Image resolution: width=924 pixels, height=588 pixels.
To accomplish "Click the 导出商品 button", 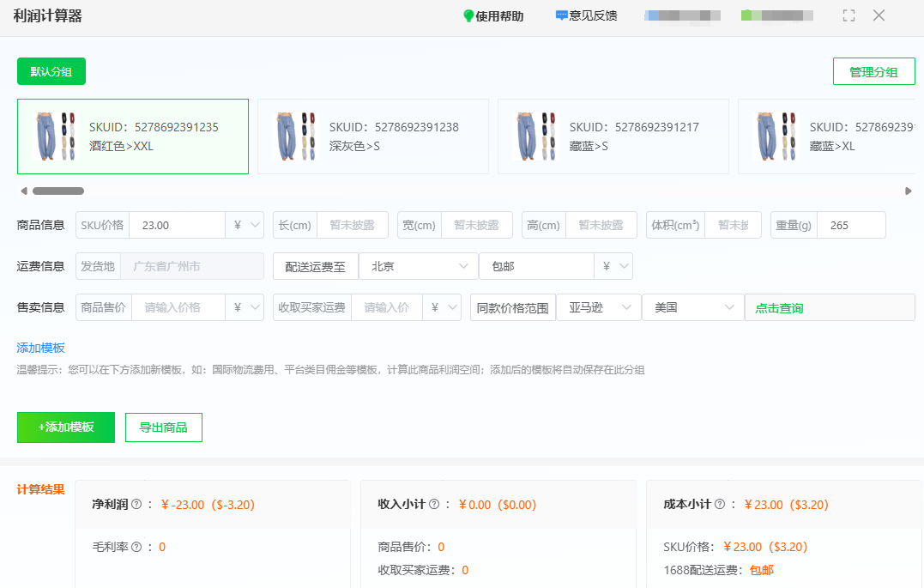I will 163,427.
